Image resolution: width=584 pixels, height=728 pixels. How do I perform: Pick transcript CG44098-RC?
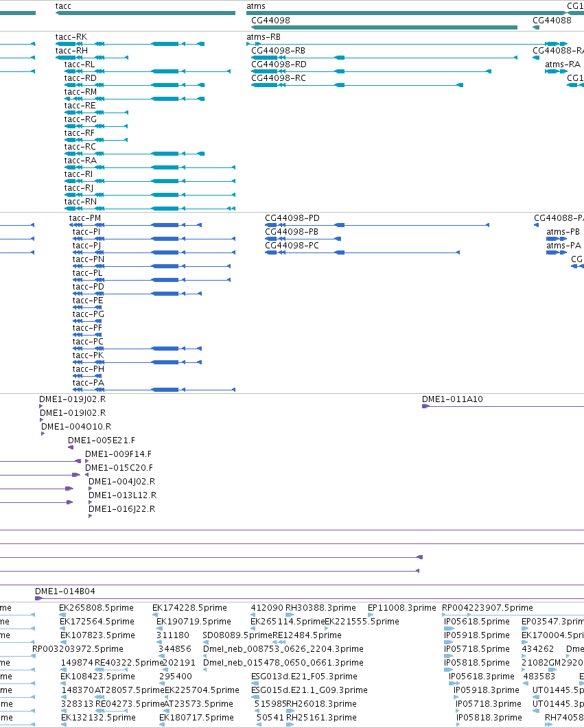357,85
